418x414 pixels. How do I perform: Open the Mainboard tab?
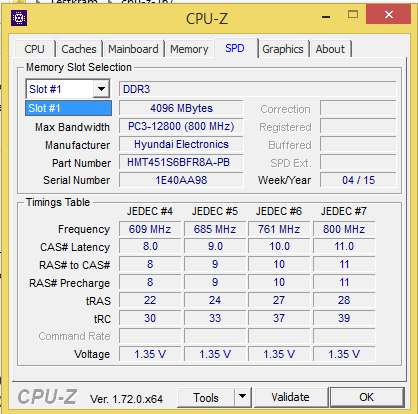click(x=133, y=49)
